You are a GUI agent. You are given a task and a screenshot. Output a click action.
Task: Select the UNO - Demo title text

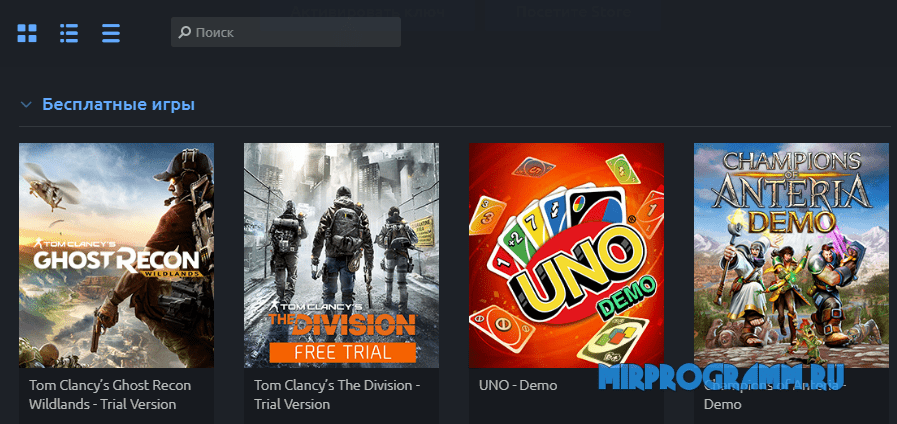pos(518,386)
